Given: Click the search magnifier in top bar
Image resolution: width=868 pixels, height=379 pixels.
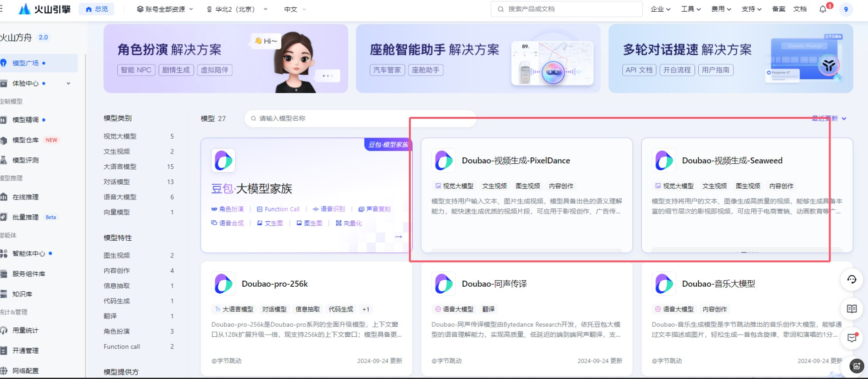Looking at the screenshot, I should click(x=501, y=9).
